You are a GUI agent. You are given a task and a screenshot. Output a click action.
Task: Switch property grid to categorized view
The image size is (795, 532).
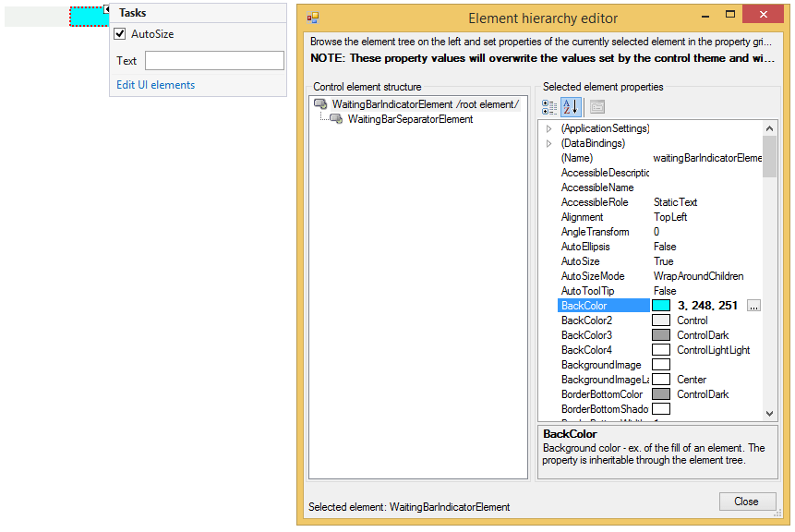(x=549, y=106)
